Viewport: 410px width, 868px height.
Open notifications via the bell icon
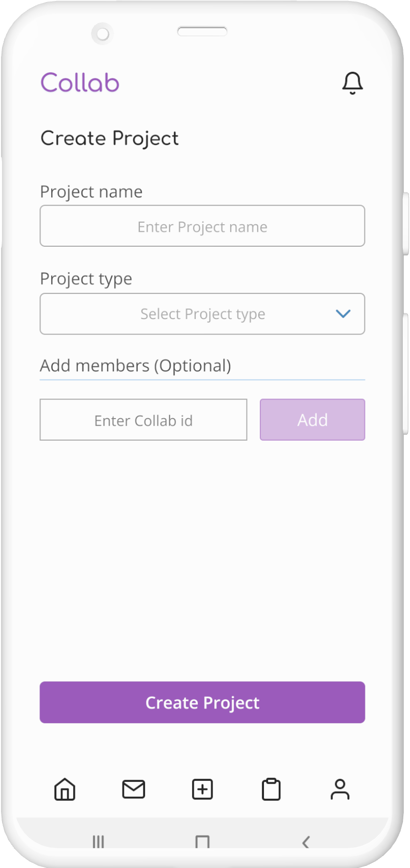click(x=353, y=82)
